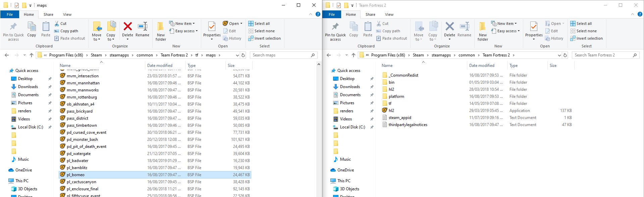Click Paste shortcut in the maps window

click(x=70, y=38)
